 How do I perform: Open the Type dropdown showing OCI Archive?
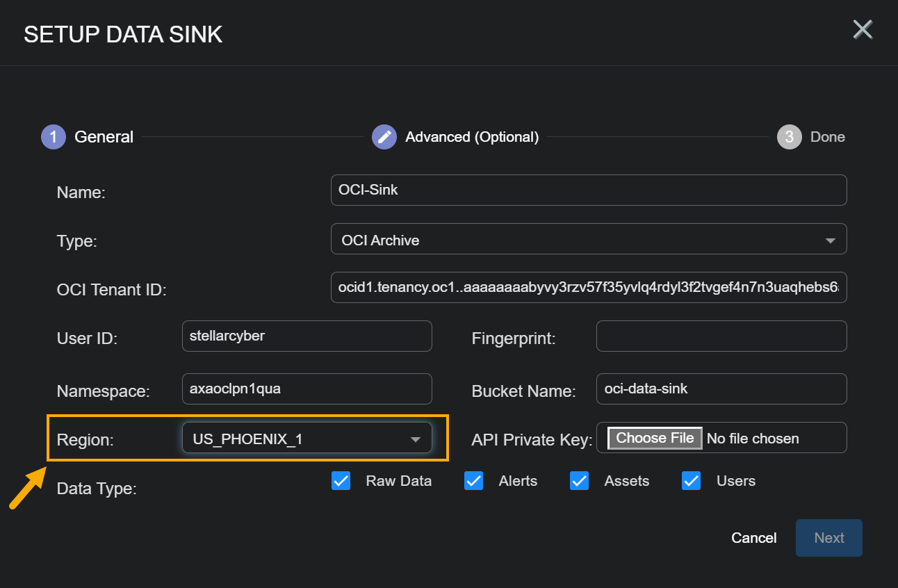pos(588,239)
